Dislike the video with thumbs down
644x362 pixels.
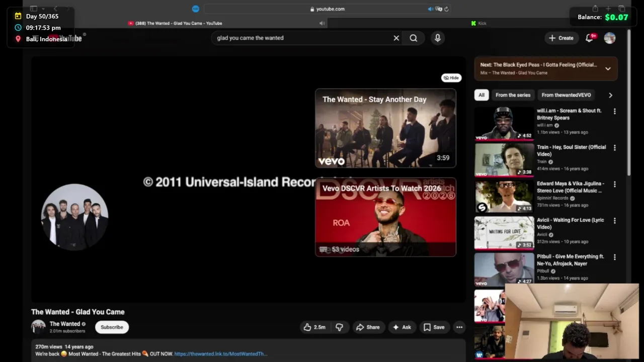pyautogui.click(x=340, y=327)
